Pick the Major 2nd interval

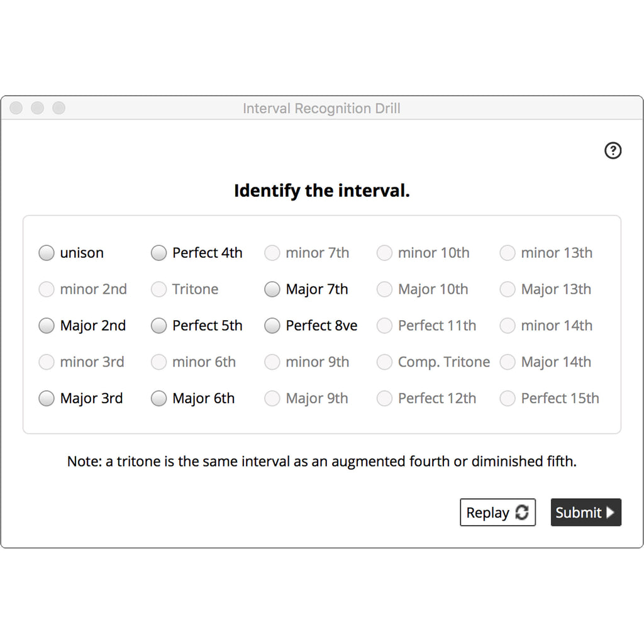coord(47,326)
